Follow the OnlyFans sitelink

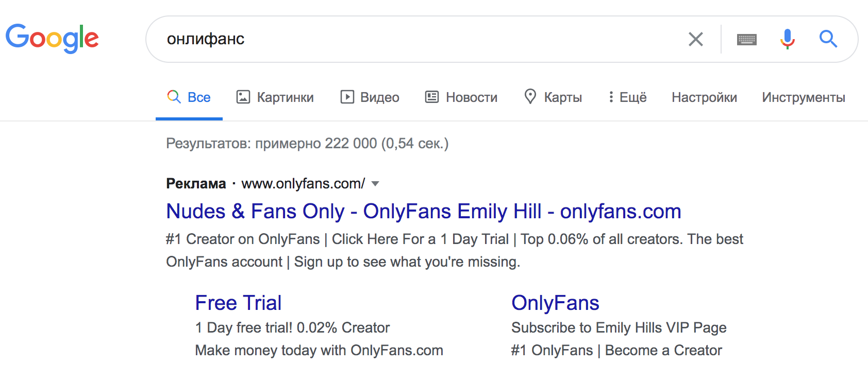tap(555, 303)
